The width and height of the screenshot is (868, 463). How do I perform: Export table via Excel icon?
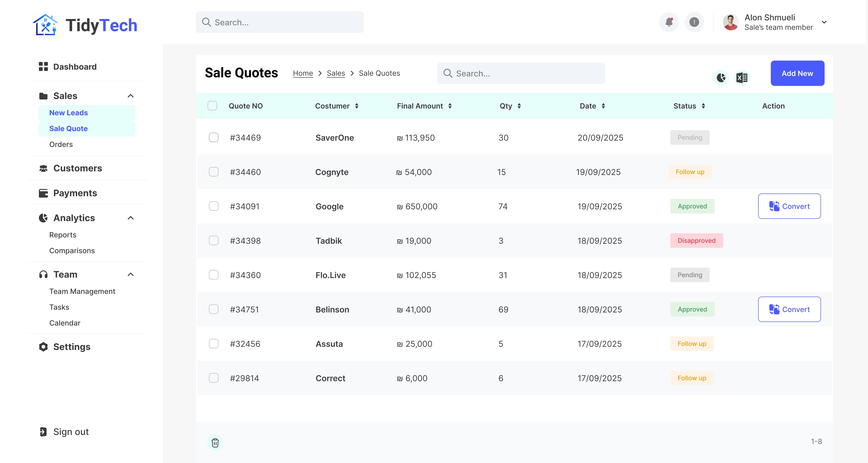click(x=742, y=78)
